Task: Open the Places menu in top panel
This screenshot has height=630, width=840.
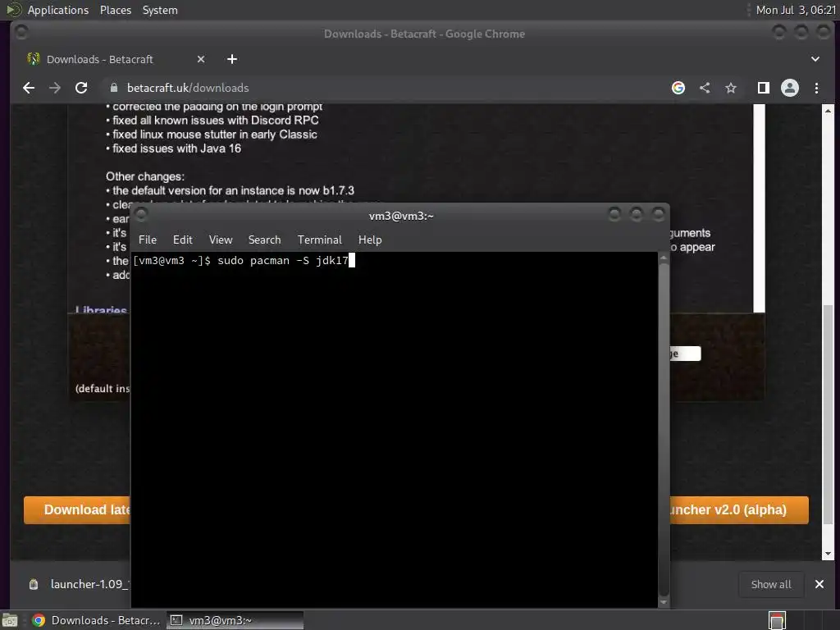Action: 115,10
